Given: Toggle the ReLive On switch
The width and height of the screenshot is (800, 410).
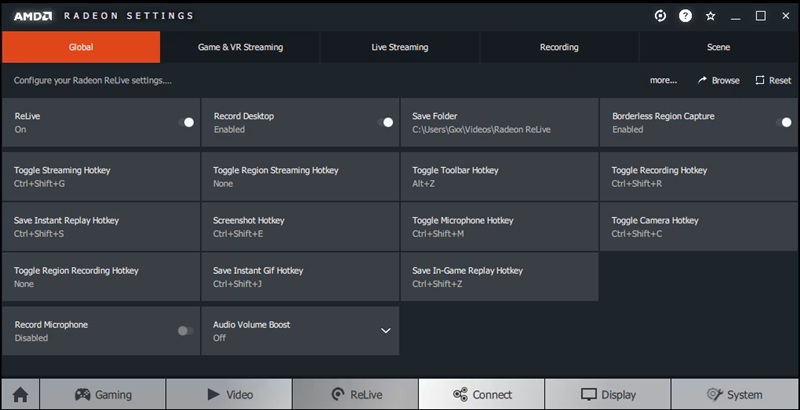Looking at the screenshot, I should point(186,122).
